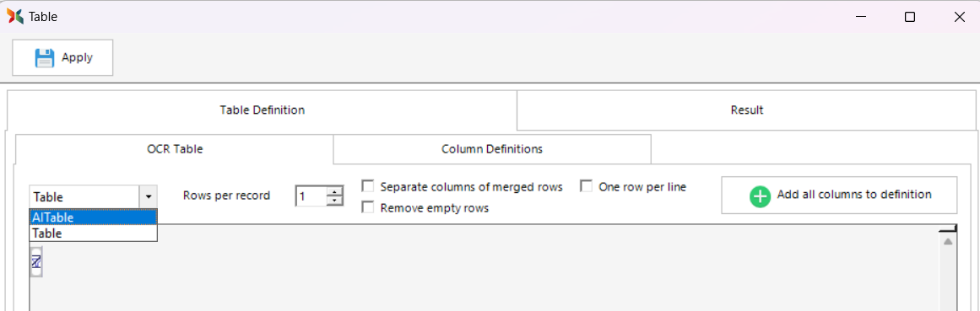Open the Column Definitions tab
This screenshot has height=311, width=980.
(492, 149)
